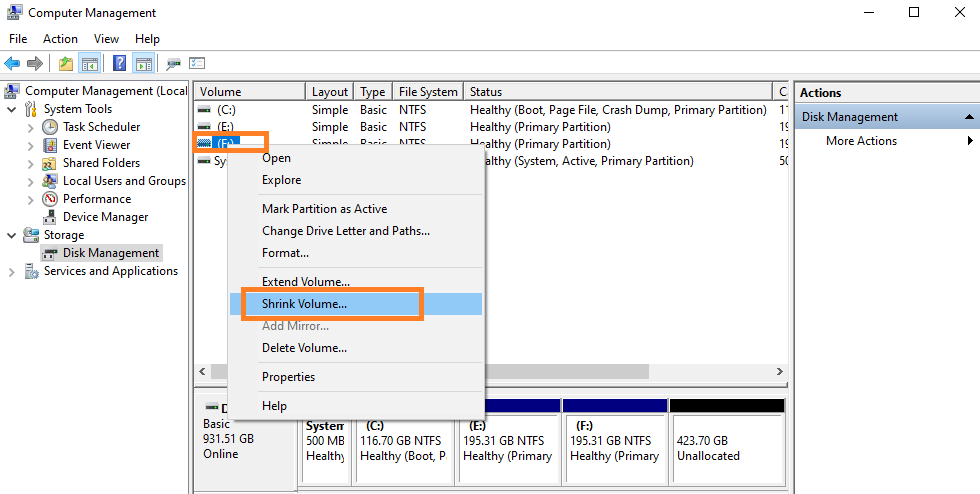Sort by the Type column header
The height and width of the screenshot is (494, 980).
(x=372, y=91)
